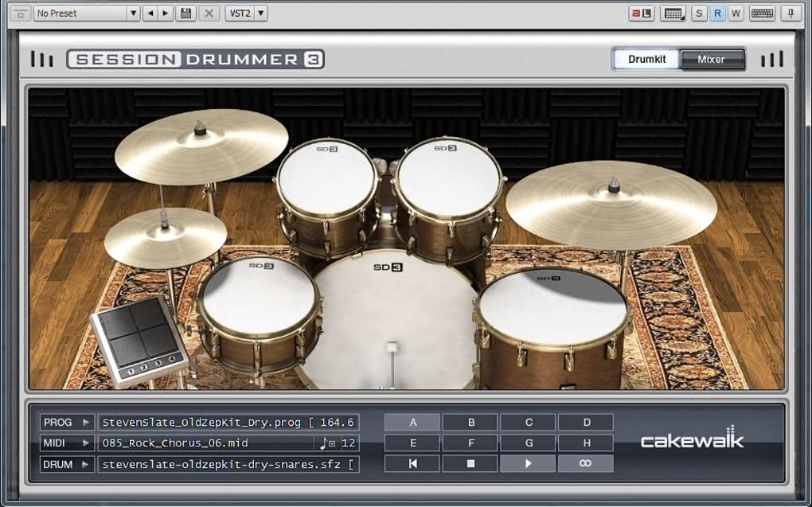Open the DRUM menu
Image resolution: width=812 pixels, height=507 pixels.
click(67, 464)
